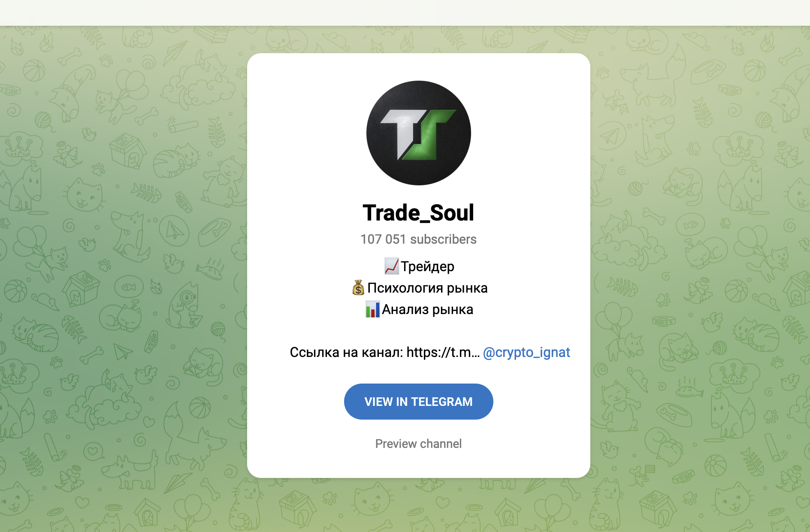The height and width of the screenshot is (532, 810).
Task: Click the bar chart emoji before Анализ рынка
Action: coord(372,309)
